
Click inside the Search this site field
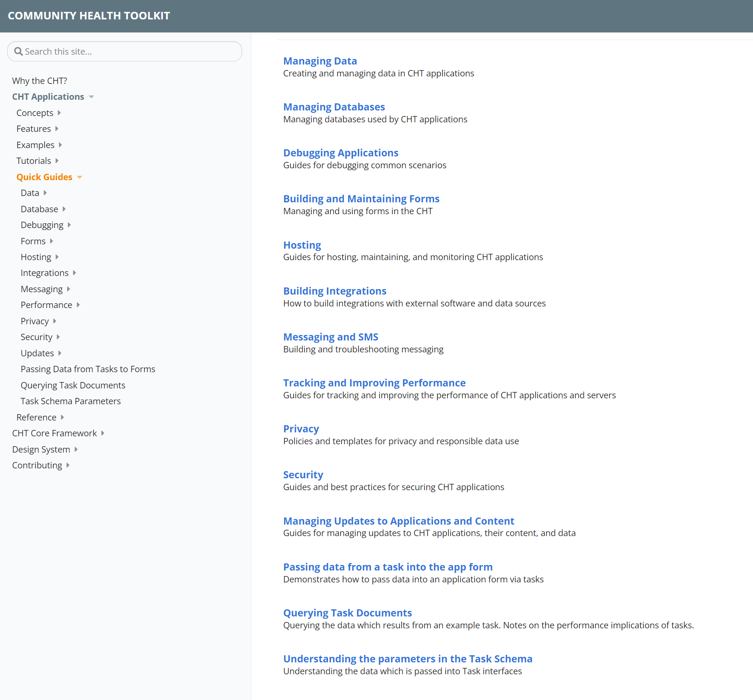119,51
